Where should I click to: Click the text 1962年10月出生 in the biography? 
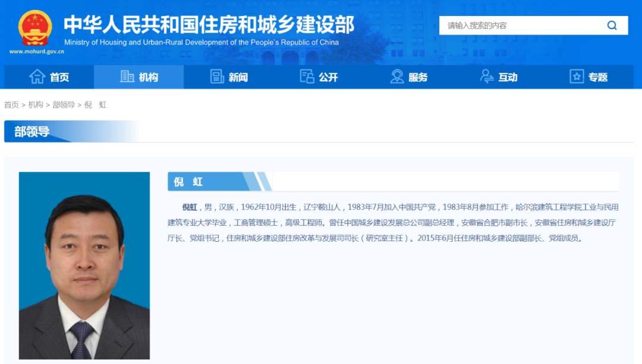[x=269, y=207]
